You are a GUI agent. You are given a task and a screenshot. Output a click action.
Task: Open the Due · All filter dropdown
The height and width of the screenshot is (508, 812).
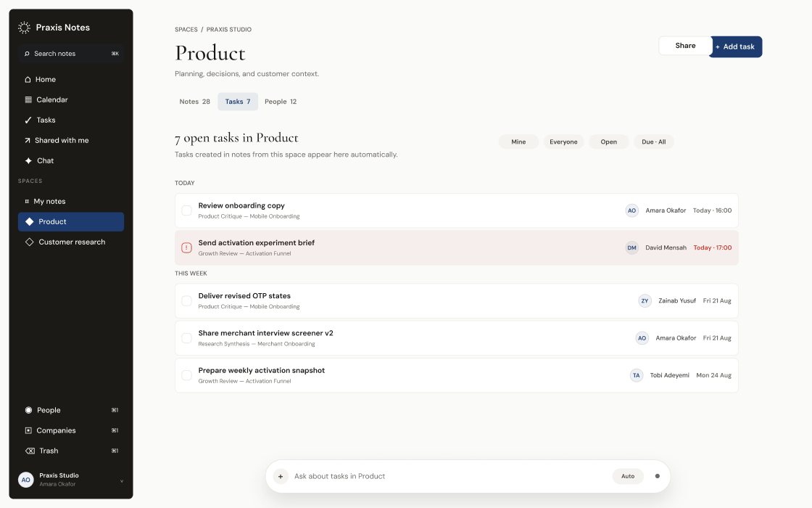click(653, 142)
